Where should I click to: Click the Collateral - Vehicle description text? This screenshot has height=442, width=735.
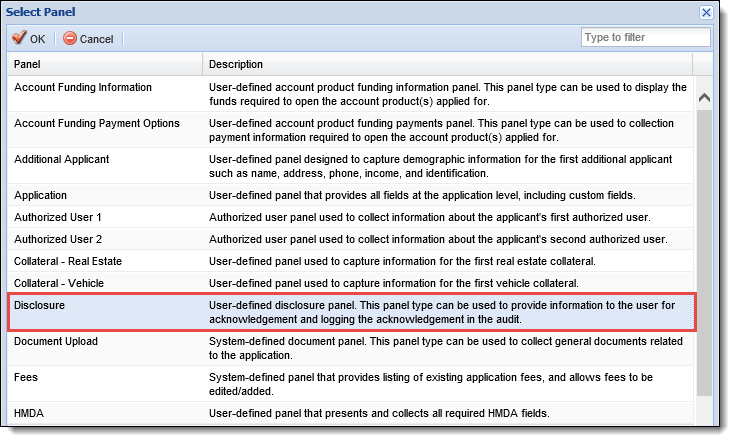(x=394, y=284)
